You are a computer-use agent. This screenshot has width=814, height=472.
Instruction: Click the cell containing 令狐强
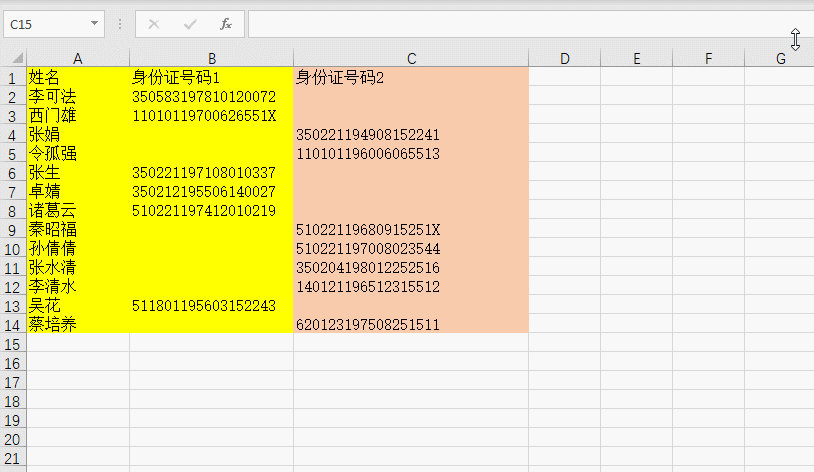click(x=78, y=154)
